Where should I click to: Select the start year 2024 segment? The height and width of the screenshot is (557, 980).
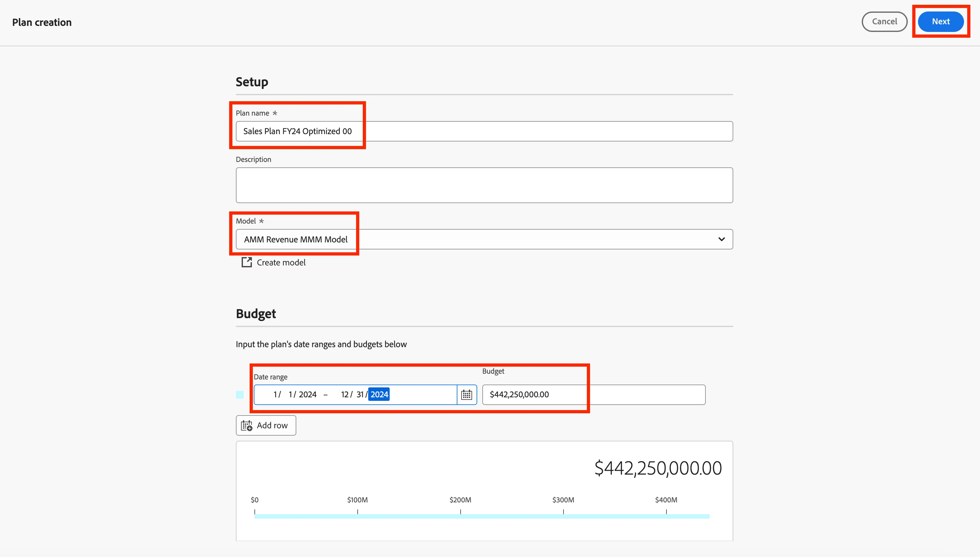308,394
